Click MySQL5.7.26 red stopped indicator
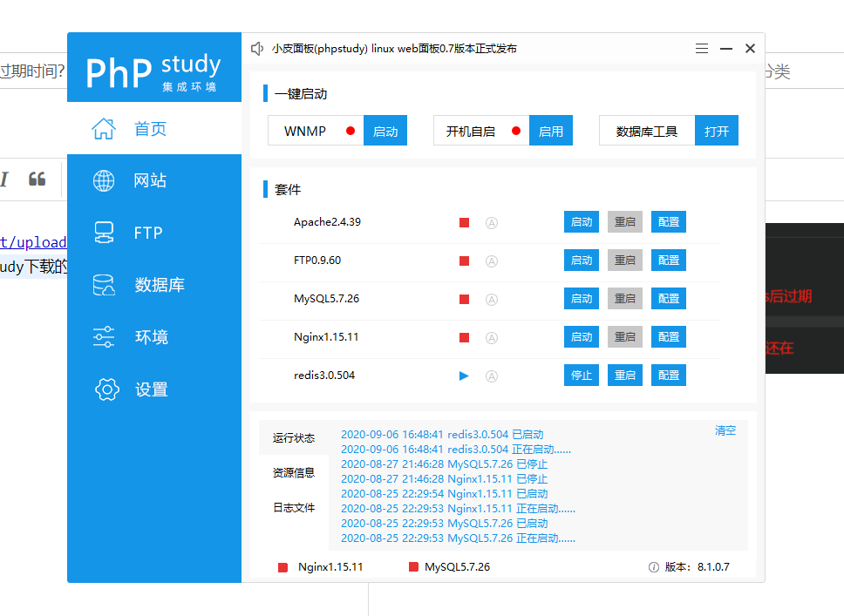 coord(465,299)
